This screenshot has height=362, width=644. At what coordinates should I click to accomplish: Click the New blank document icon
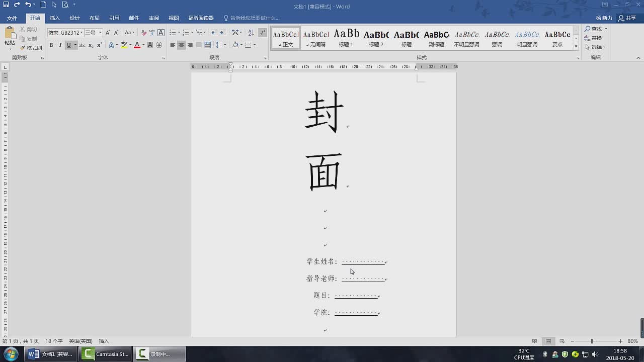click(43, 5)
